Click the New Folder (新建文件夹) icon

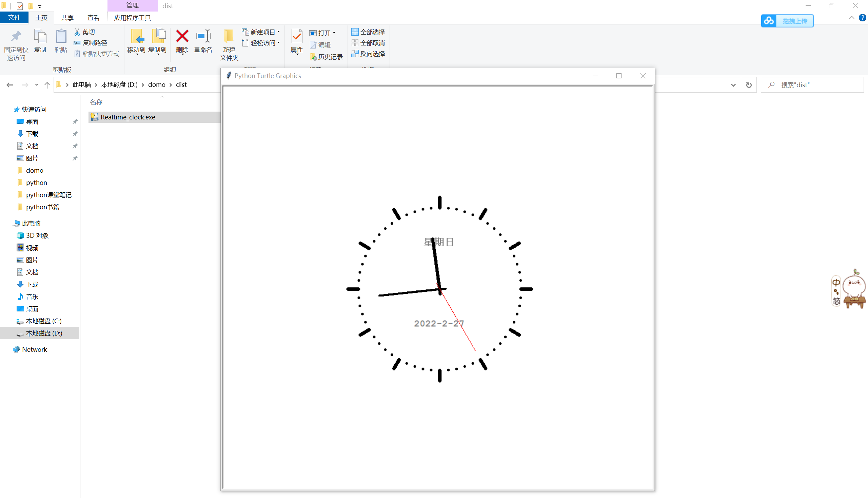click(229, 37)
